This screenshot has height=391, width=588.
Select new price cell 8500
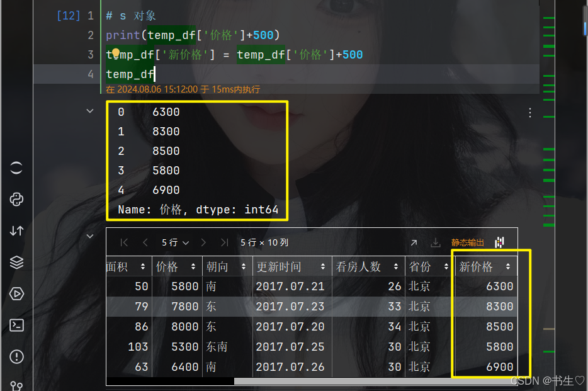[486, 327]
